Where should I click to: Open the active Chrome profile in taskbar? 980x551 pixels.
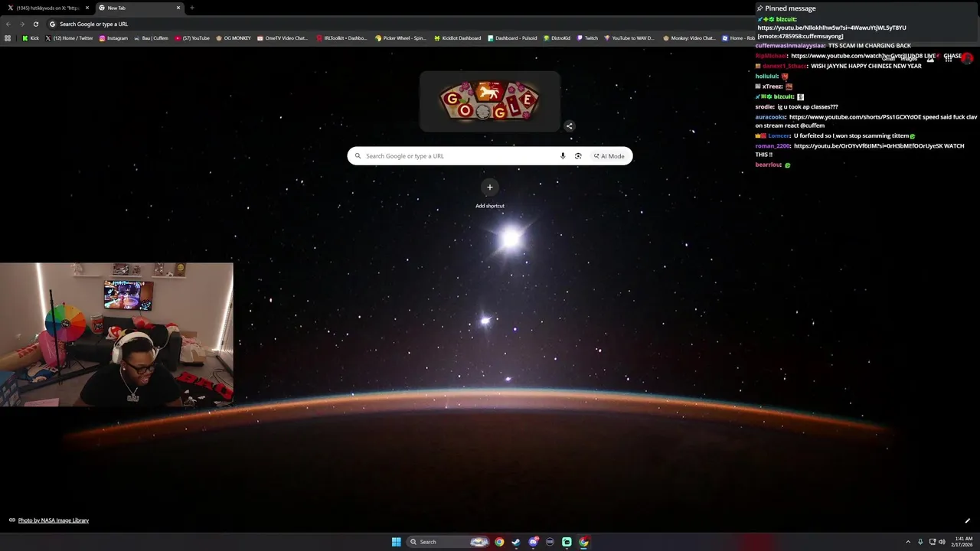583,542
